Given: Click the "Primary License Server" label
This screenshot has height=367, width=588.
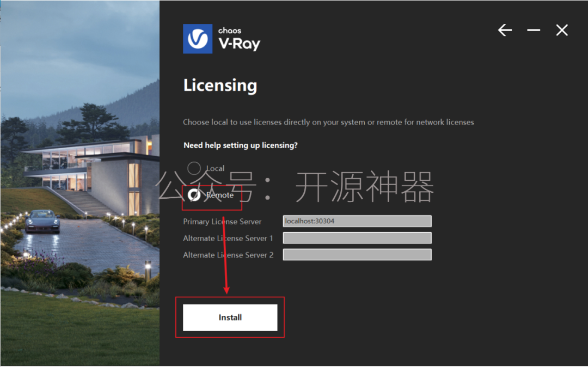Looking at the screenshot, I should (222, 222).
